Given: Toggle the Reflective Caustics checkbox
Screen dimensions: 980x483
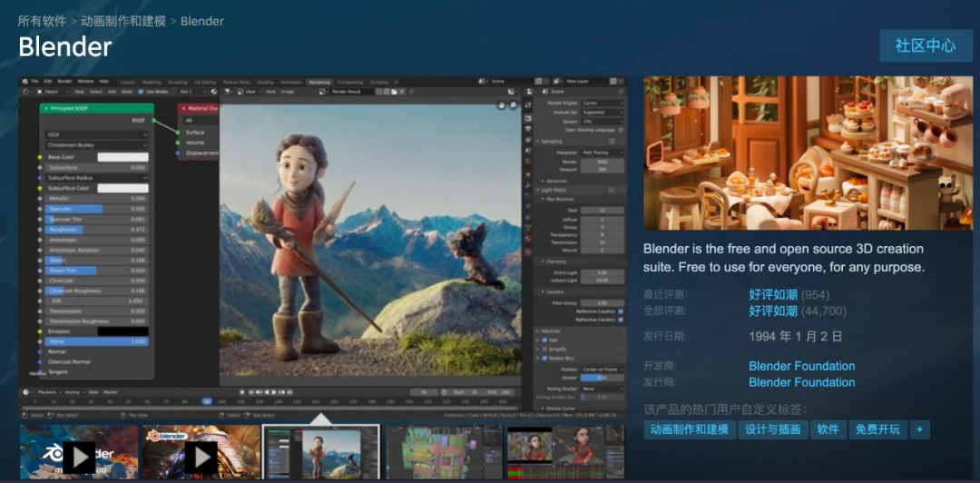Looking at the screenshot, I should point(621,311).
